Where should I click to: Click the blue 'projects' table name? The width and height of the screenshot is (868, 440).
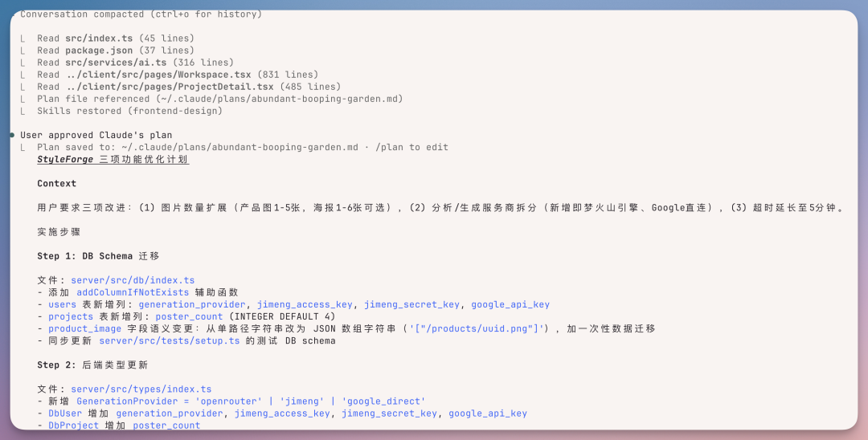coord(71,316)
